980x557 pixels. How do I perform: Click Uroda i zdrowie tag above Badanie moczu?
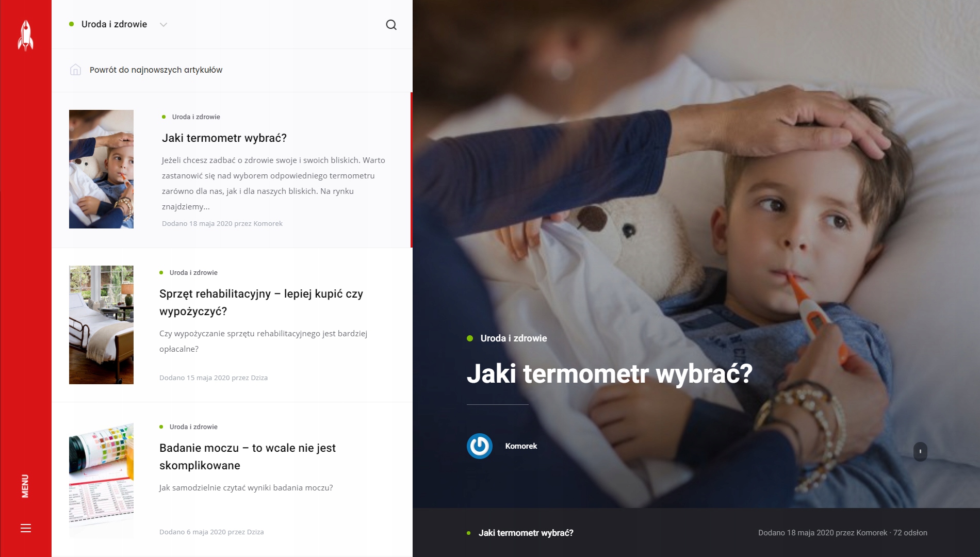(x=193, y=427)
